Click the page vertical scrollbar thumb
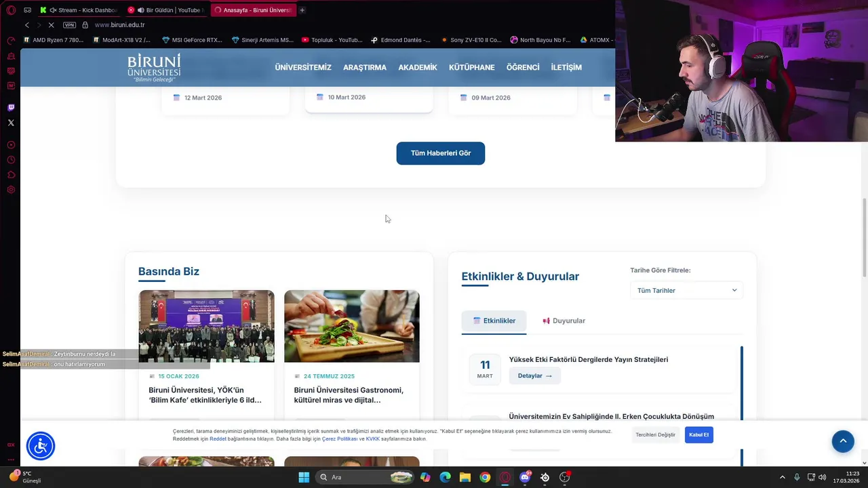The height and width of the screenshot is (488, 868). click(864, 237)
